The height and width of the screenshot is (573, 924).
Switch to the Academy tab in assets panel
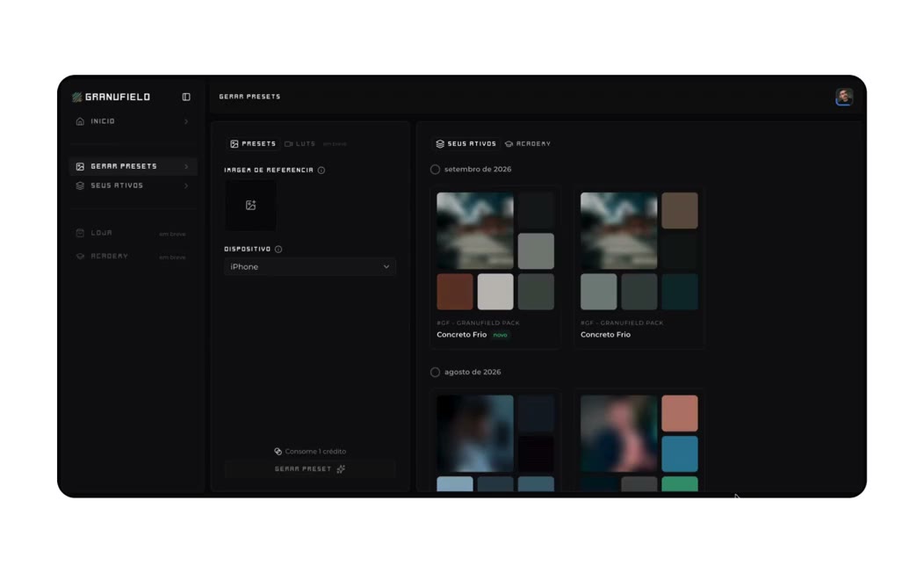point(528,144)
